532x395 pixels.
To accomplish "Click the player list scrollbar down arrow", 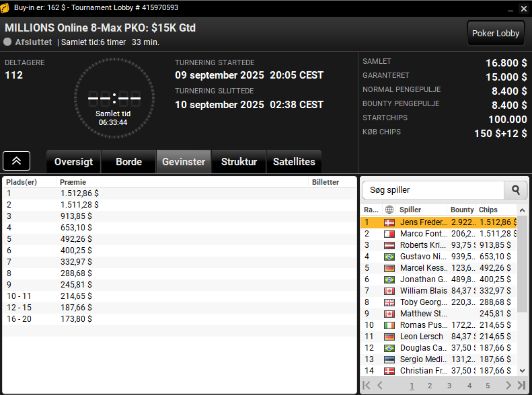I will click(x=522, y=371).
